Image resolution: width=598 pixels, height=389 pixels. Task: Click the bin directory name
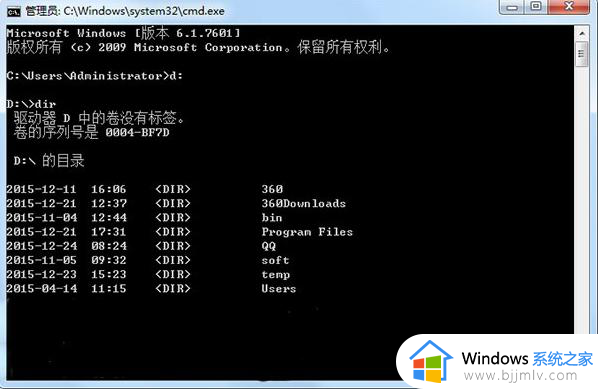coord(272,217)
